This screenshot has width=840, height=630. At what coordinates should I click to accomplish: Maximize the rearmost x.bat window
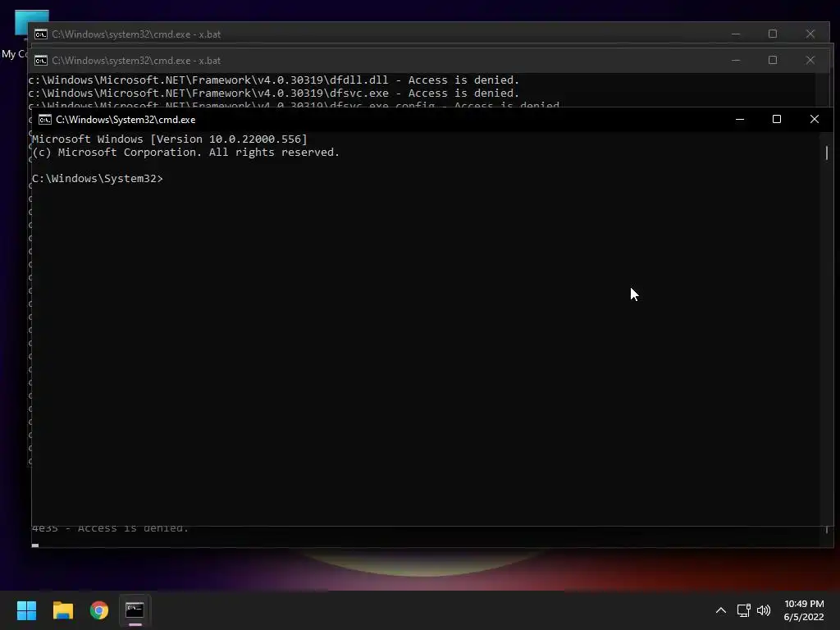(x=773, y=34)
